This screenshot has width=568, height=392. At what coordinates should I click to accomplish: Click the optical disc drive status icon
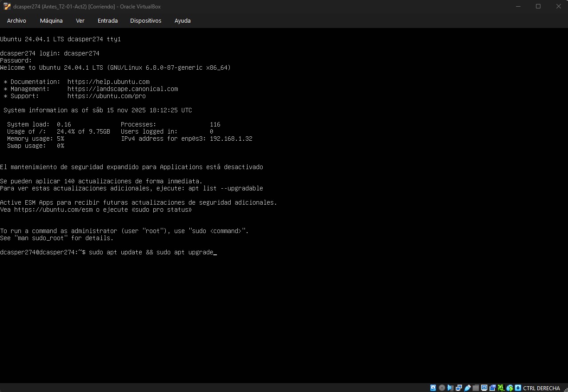pos(442,388)
